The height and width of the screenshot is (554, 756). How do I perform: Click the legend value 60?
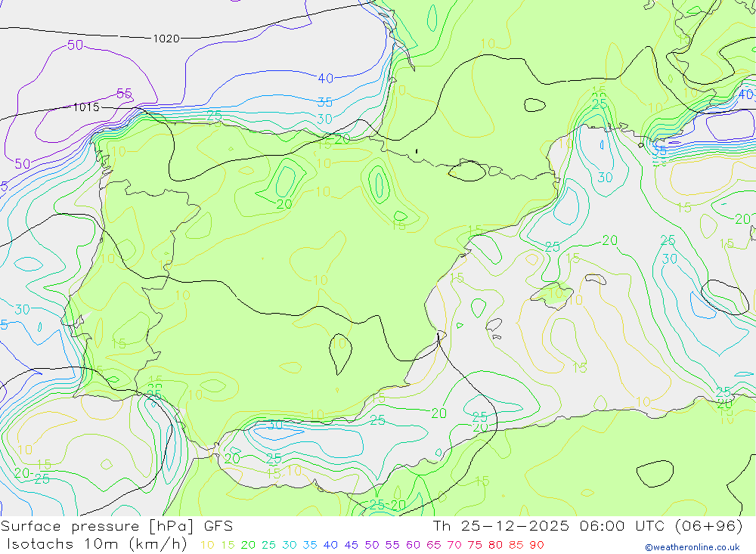point(414,545)
